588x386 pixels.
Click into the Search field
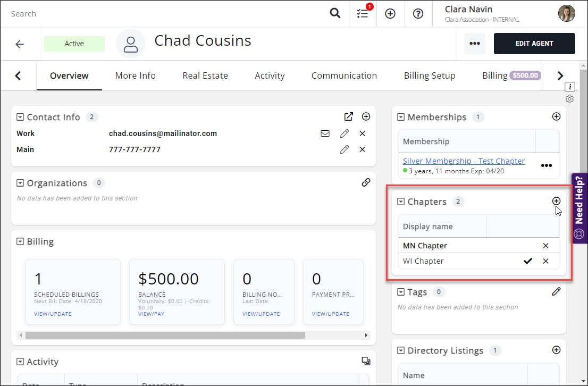pyautogui.click(x=159, y=14)
